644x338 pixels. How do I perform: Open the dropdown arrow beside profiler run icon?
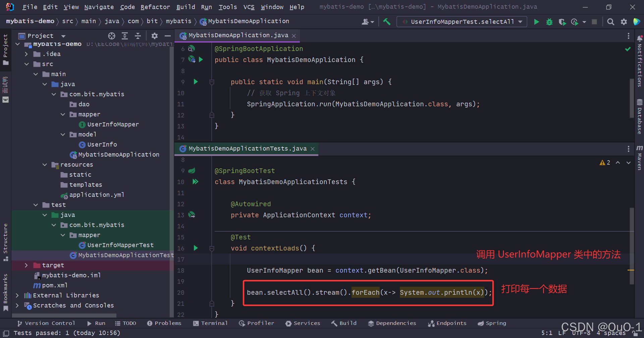click(584, 22)
